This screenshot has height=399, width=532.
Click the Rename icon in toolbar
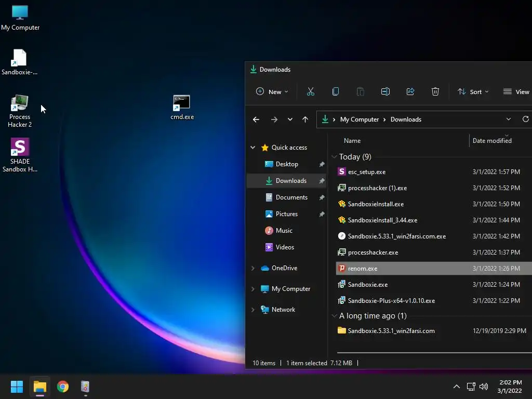click(x=385, y=91)
